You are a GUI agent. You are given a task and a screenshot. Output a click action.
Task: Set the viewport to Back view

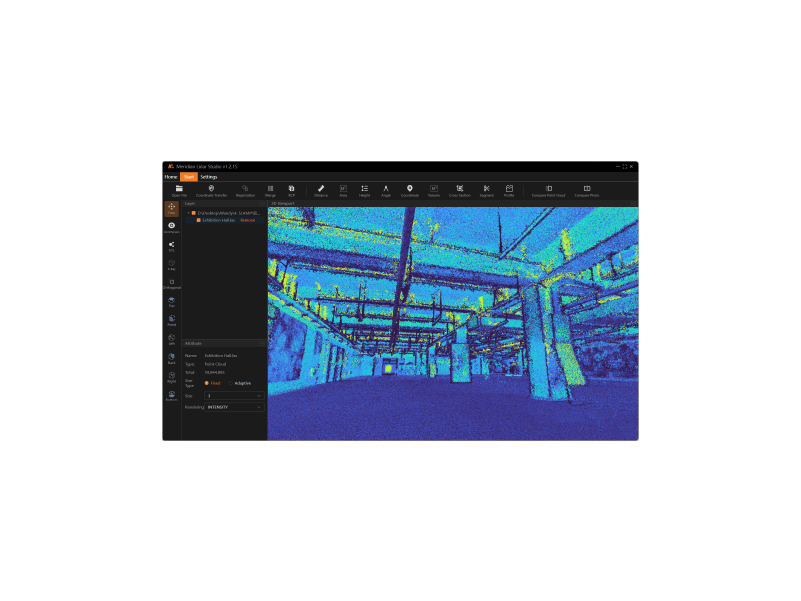click(x=172, y=358)
